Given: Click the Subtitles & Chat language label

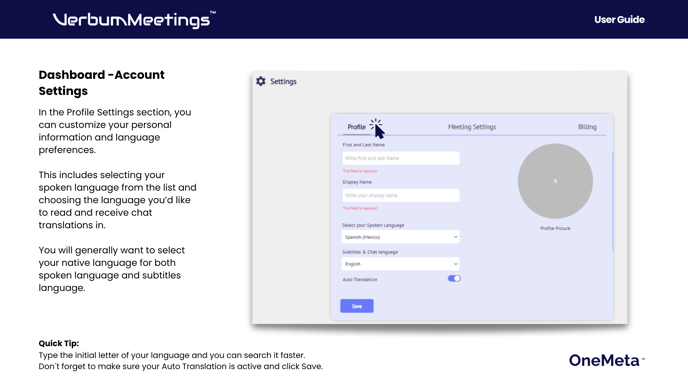Looking at the screenshot, I should point(370,252).
